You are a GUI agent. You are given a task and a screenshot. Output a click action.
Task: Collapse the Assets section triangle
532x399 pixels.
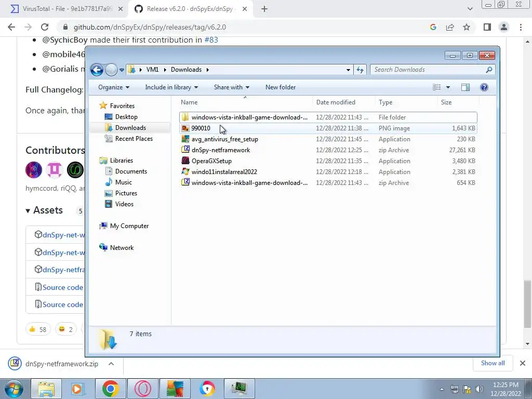point(28,211)
